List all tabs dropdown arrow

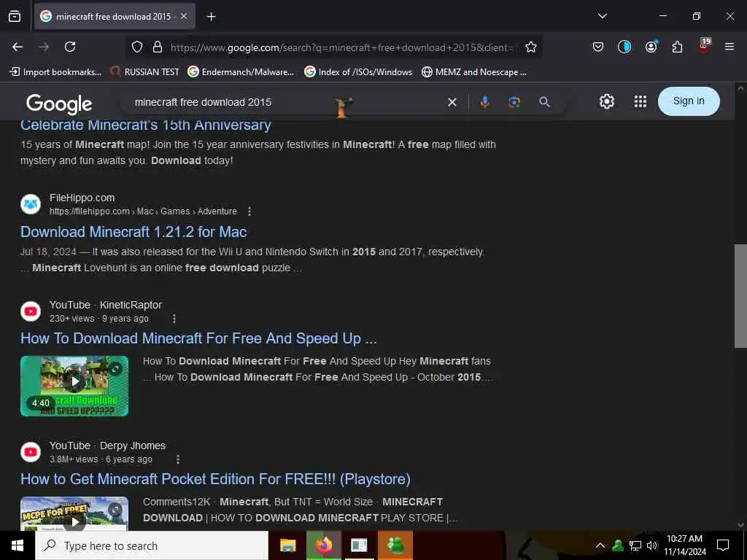pos(602,16)
